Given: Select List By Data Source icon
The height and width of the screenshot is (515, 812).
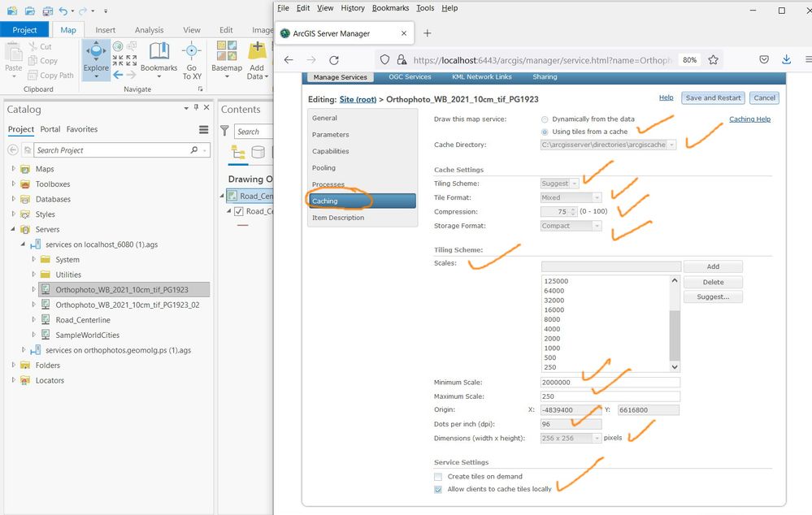Looking at the screenshot, I should tap(258, 152).
